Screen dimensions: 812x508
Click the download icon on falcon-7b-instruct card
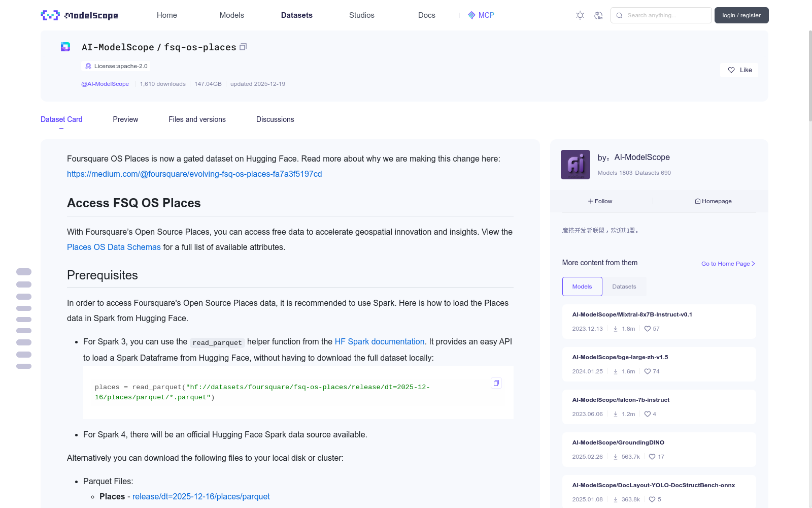(x=616, y=414)
